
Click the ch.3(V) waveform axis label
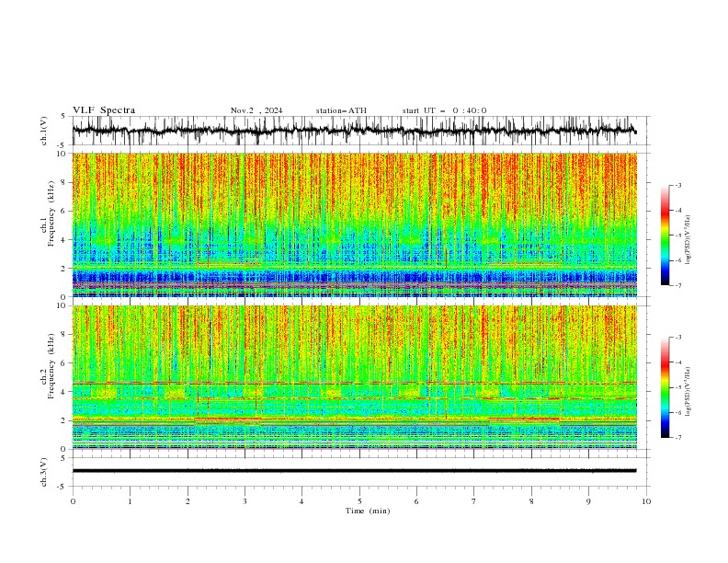point(44,472)
